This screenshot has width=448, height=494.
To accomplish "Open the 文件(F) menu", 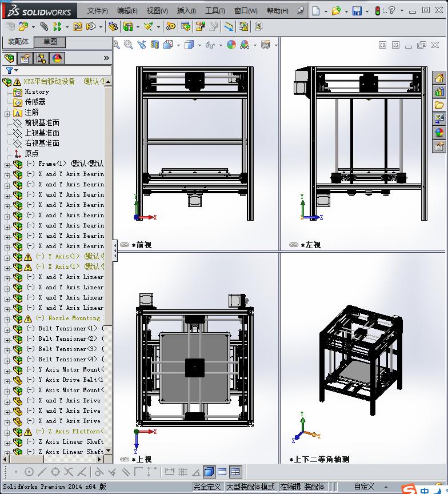I will (97, 11).
